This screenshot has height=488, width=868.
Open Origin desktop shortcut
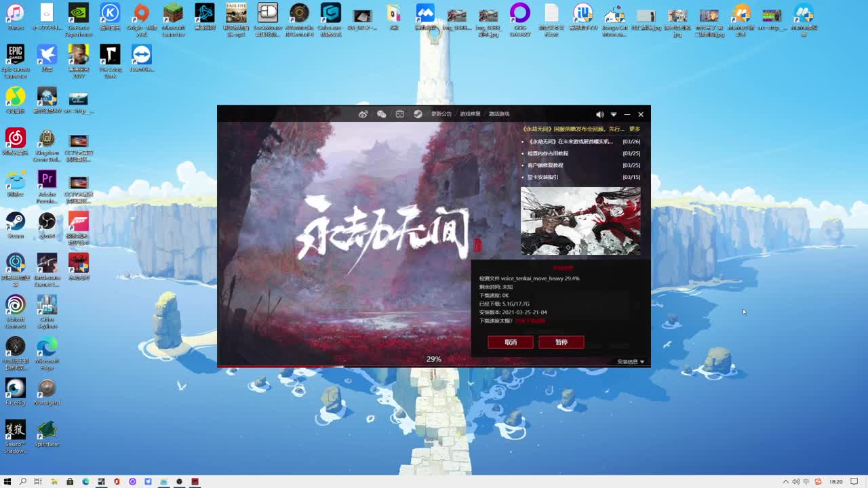[x=141, y=19]
